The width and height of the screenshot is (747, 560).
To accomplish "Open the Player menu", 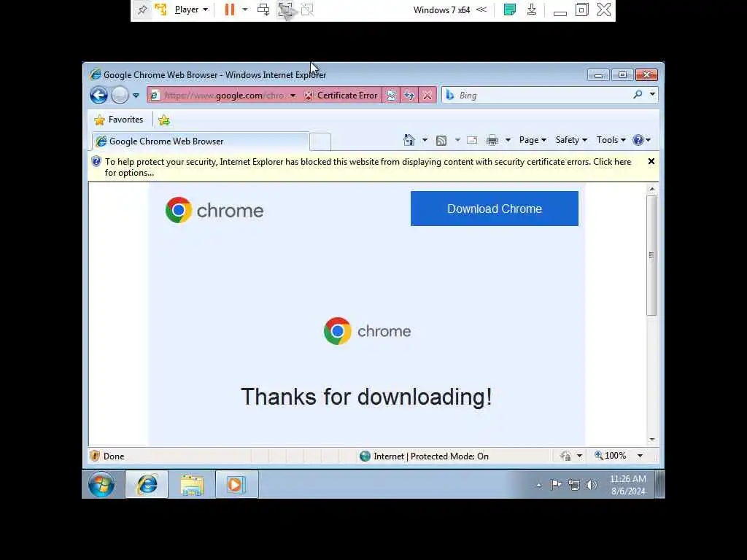I will coord(191,10).
